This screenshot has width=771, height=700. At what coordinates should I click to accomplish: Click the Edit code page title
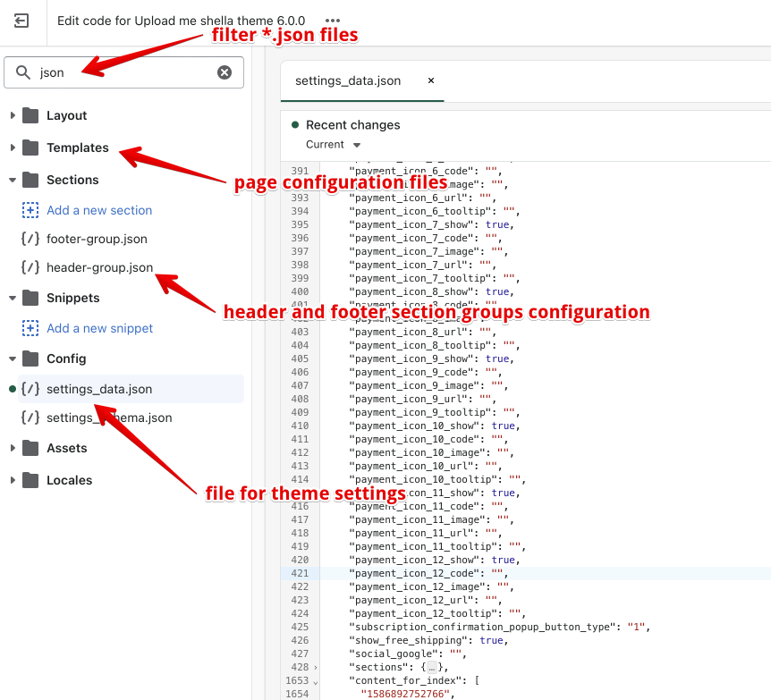(x=181, y=21)
